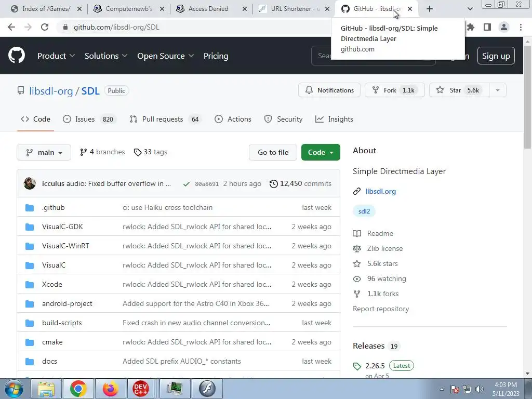Show hidden tray icons arrow

pos(442,389)
